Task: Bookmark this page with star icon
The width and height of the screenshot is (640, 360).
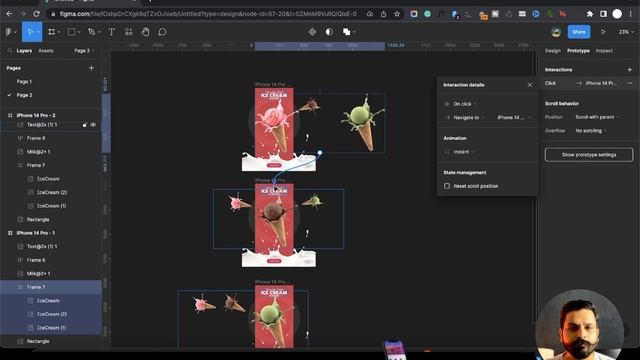Action: (x=397, y=14)
